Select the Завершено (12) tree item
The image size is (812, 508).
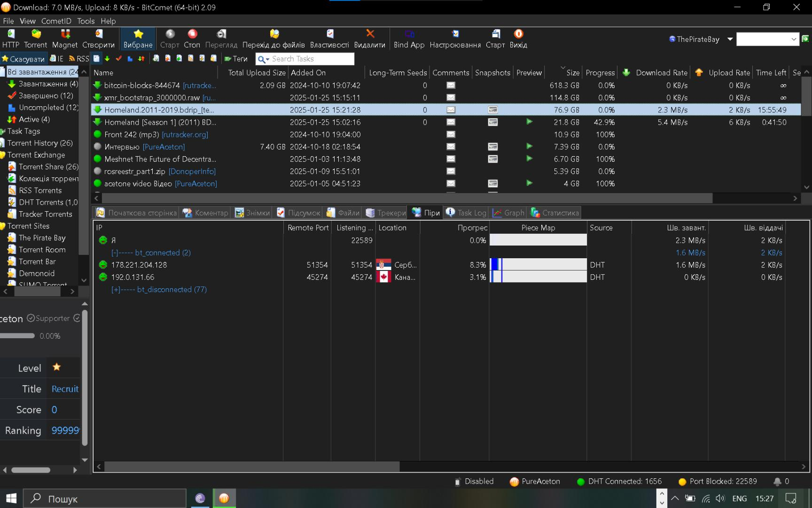[x=40, y=96]
